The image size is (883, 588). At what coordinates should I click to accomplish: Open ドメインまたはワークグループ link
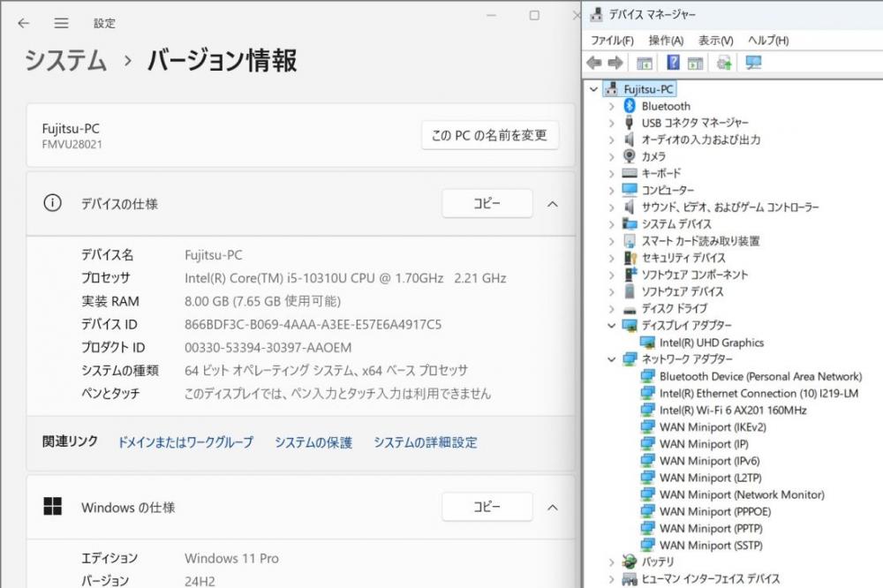pos(185,442)
